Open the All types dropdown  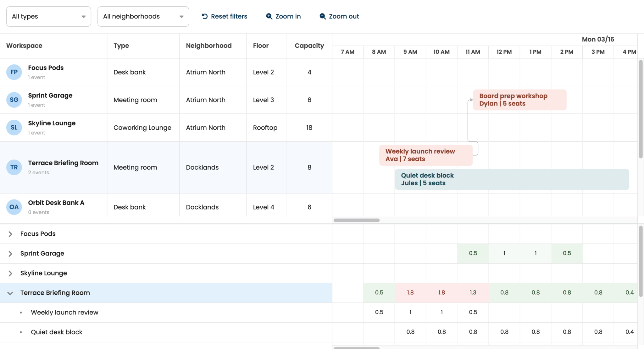(x=49, y=16)
